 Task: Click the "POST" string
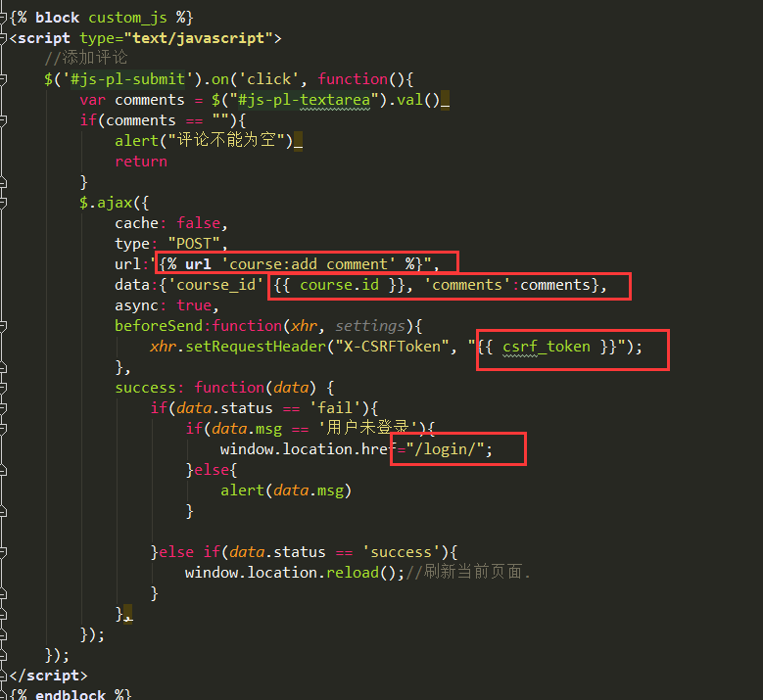tap(194, 244)
